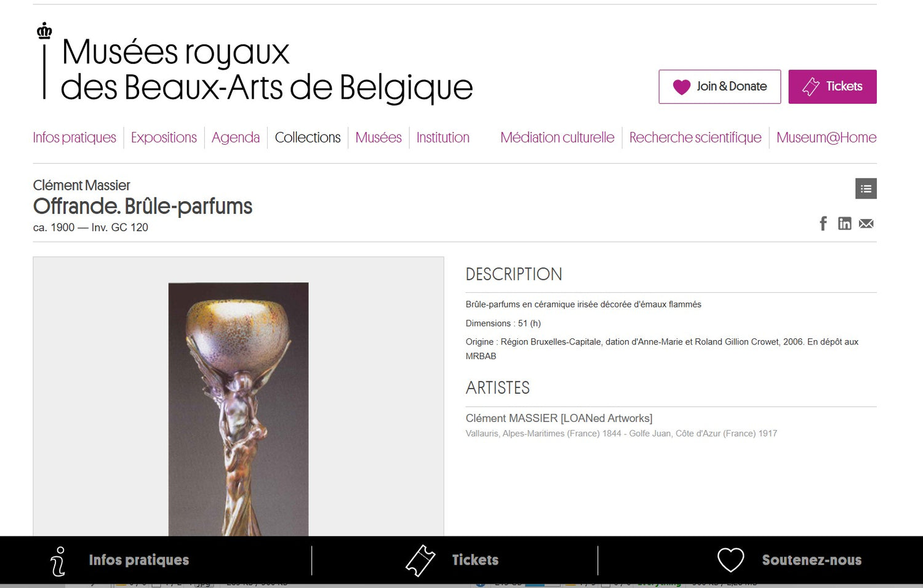Open the Expositions menu
923x588 pixels.
point(164,138)
